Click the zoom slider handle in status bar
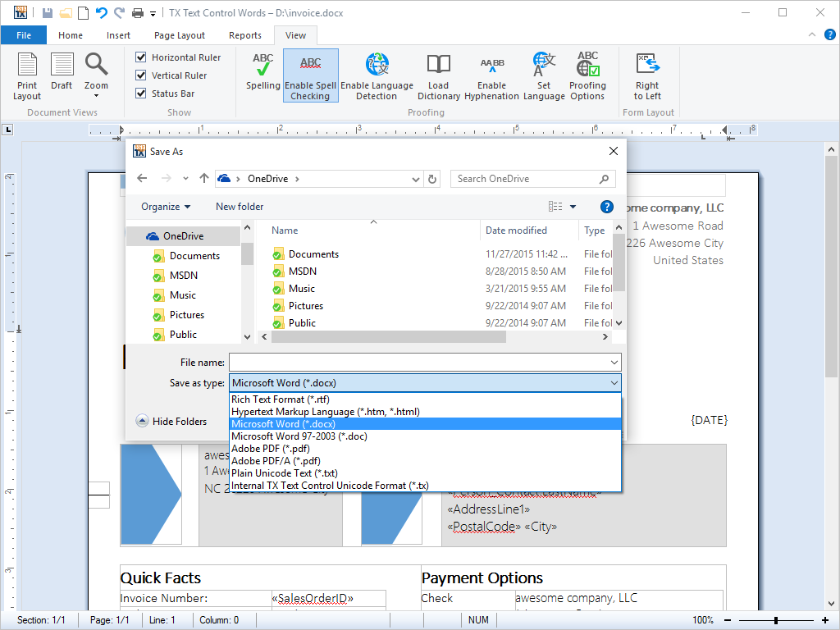Viewport: 840px width, 630px height. pos(776,620)
